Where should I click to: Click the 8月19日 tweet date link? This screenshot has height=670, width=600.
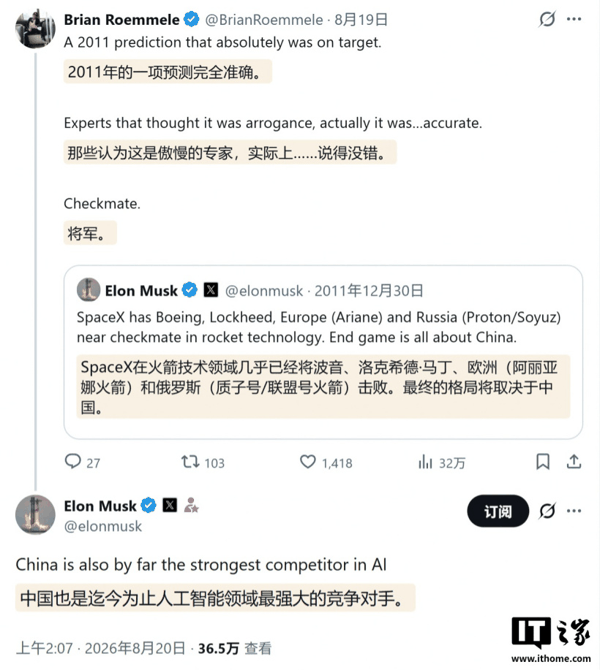pos(361,20)
